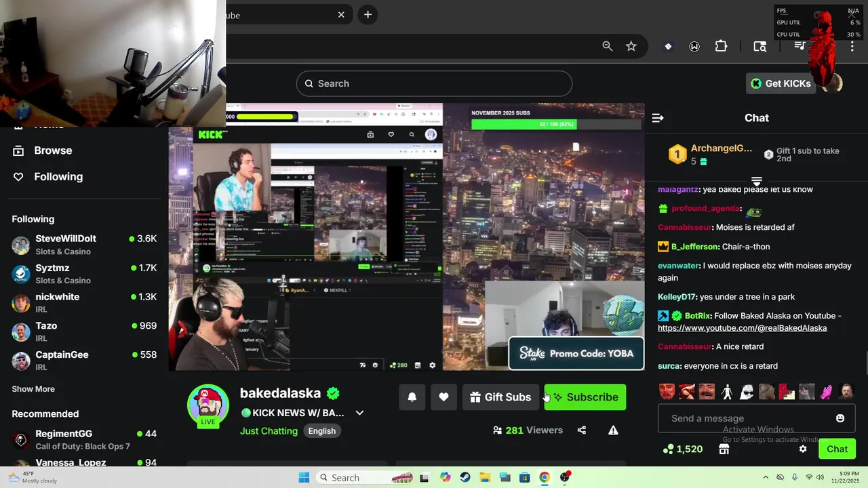Open Chrome media controls music icon
Screen dimensions: 868x488
800,46
